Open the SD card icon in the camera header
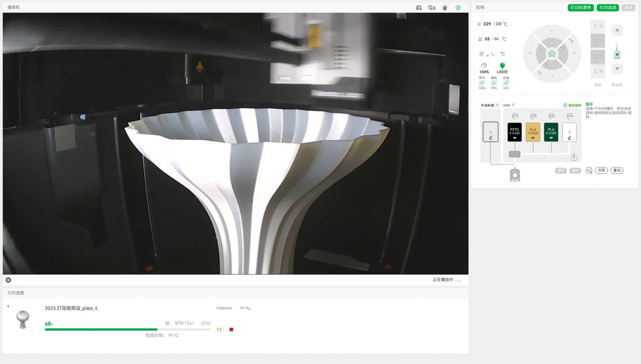 (419, 8)
